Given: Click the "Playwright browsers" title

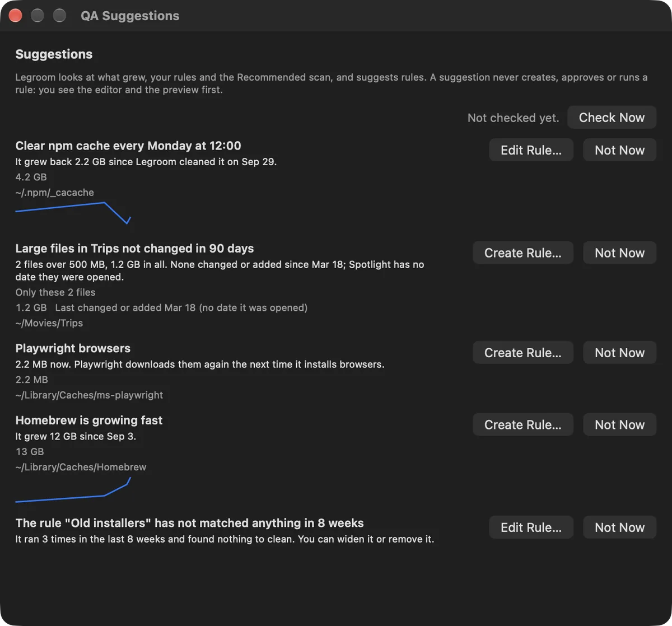Looking at the screenshot, I should point(73,348).
